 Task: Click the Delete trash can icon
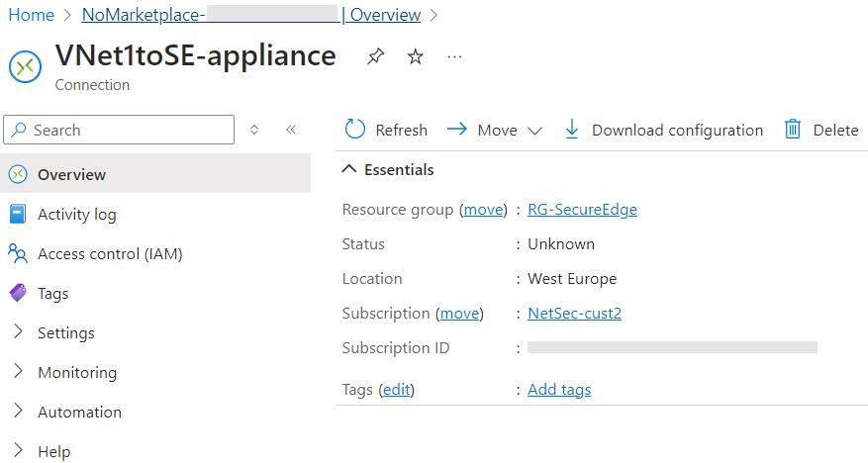[x=793, y=130]
